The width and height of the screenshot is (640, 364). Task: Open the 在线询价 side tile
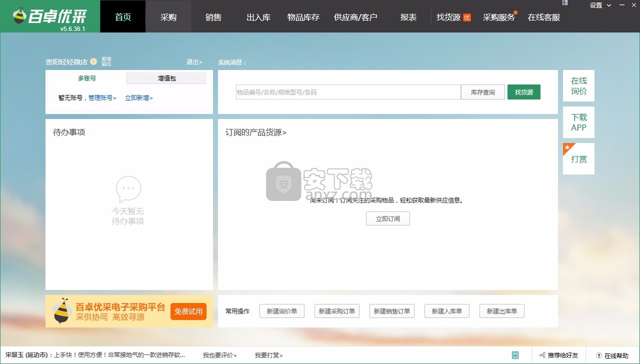coord(578,86)
